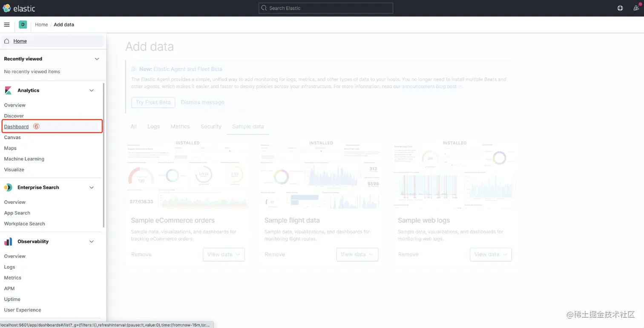The width and height of the screenshot is (644, 328).
Task: Open Enterprise Search Overview
Action: [x=15, y=202]
